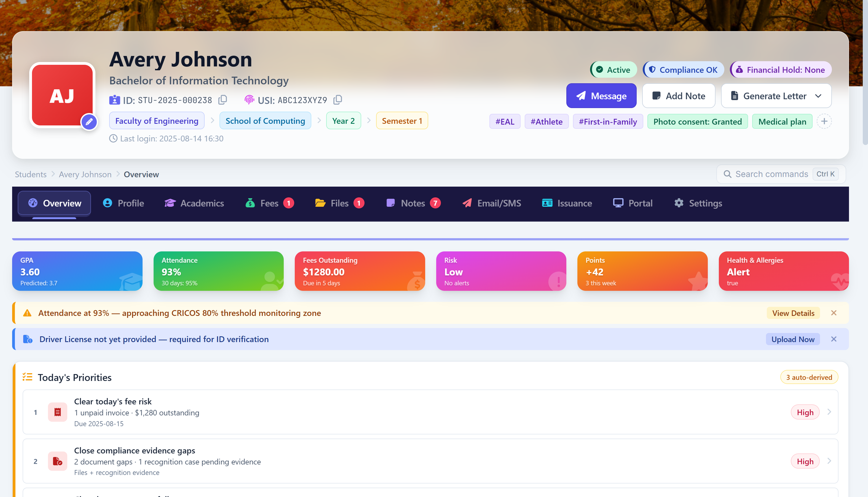The height and width of the screenshot is (497, 868).
Task: Open the Clear today's fee risk chevron
Action: point(829,412)
